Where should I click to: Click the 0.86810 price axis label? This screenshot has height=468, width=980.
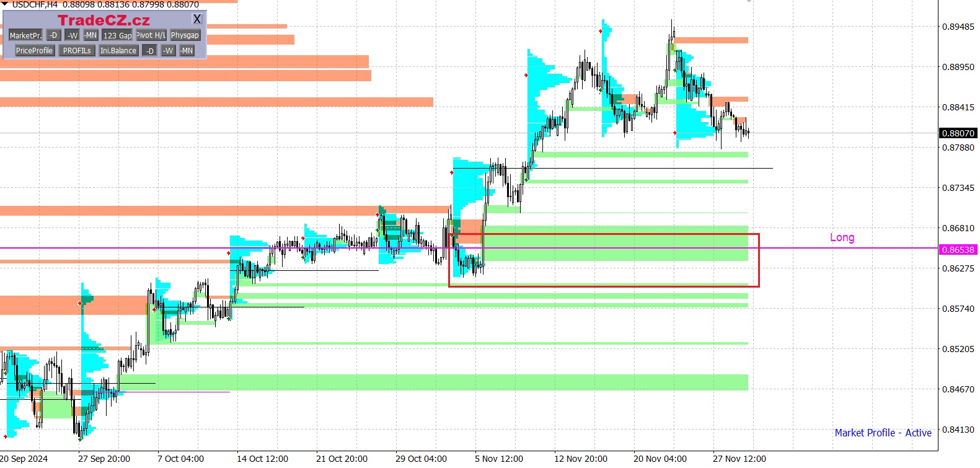pyautogui.click(x=958, y=228)
